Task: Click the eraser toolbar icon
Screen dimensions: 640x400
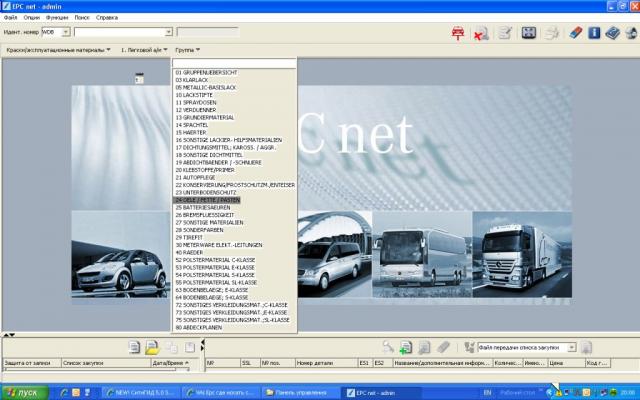Action: [575, 33]
